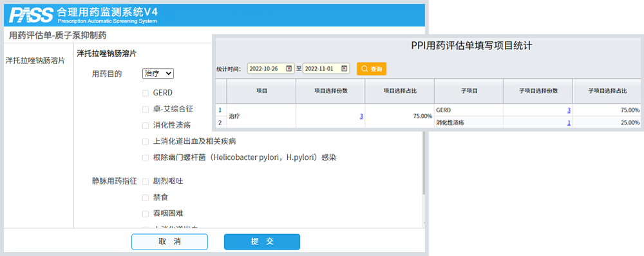This screenshot has width=644, height=256.
Task: Check the 禁食 checkbox
Action: pyautogui.click(x=146, y=197)
